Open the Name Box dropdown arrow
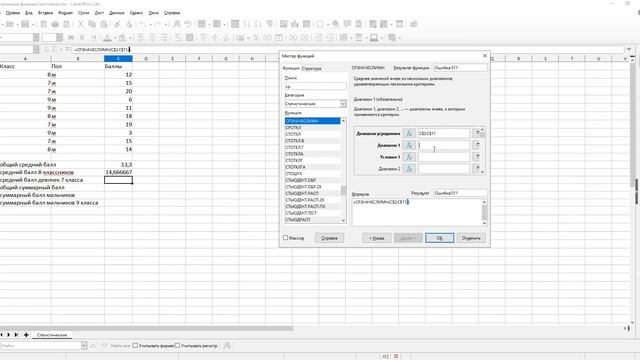 point(36,49)
